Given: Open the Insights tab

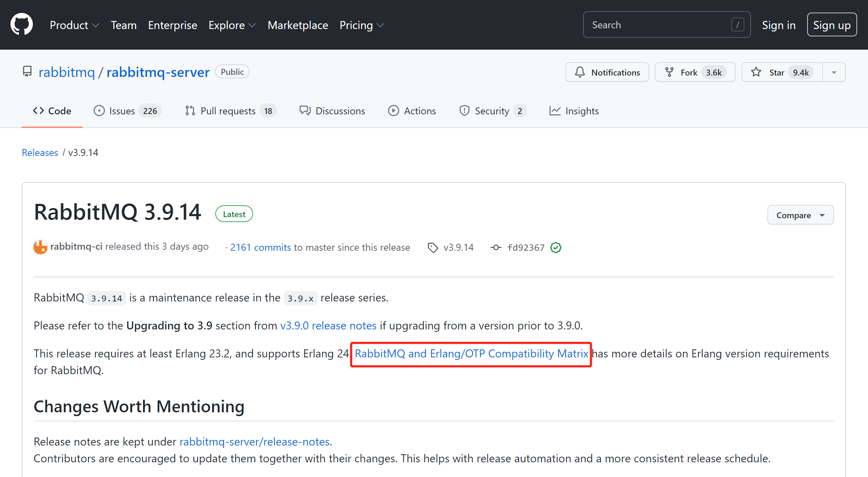Looking at the screenshot, I should coord(574,111).
